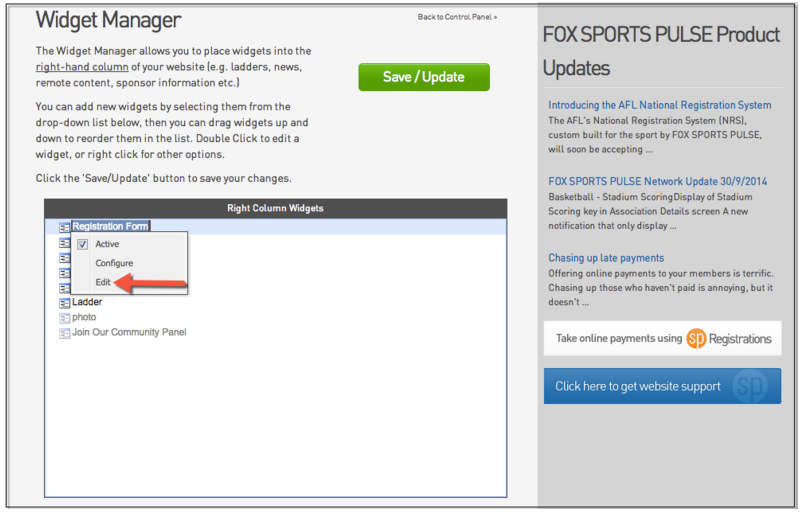Click the Widget Manager page heading

click(108, 20)
